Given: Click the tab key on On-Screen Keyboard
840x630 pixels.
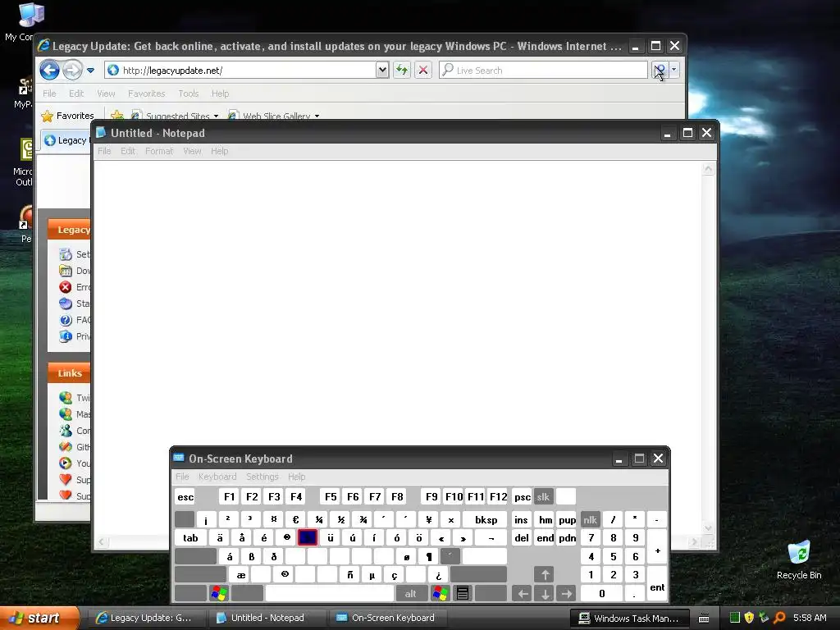Looking at the screenshot, I should 190,538.
